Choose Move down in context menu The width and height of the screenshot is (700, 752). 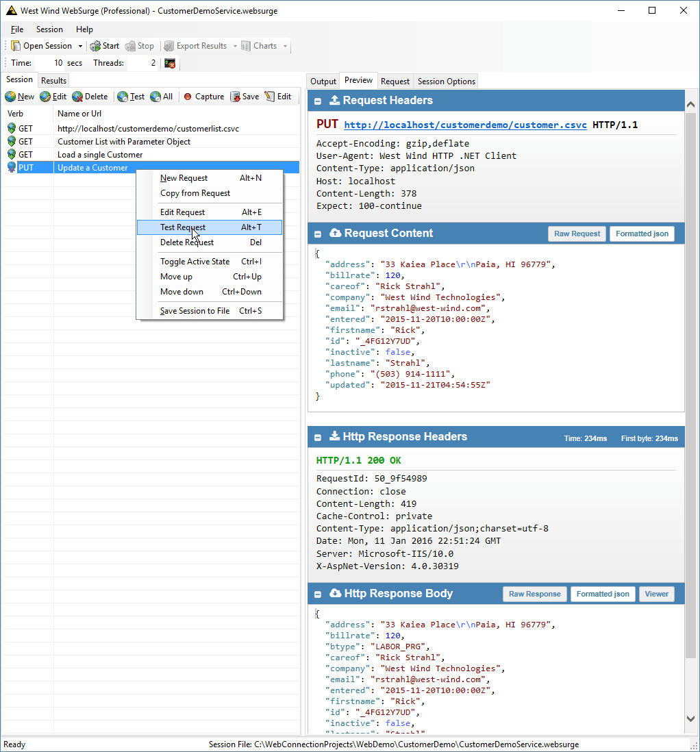[210, 292]
